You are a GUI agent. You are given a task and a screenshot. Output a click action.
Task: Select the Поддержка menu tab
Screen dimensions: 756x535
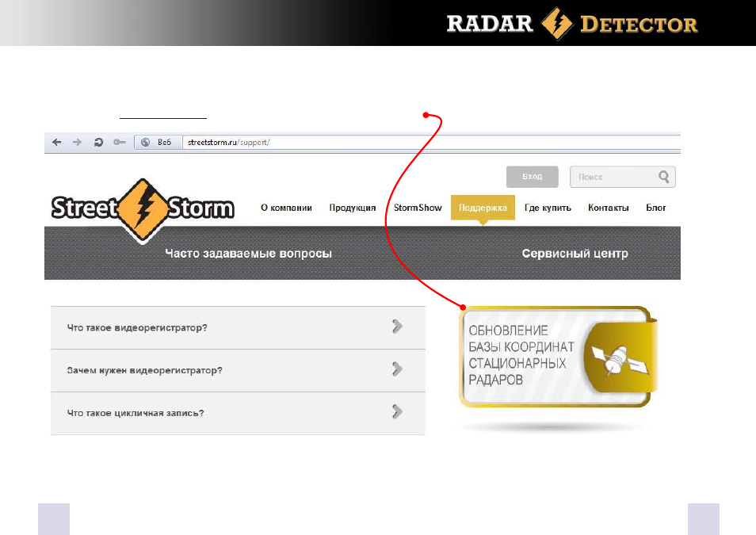483,208
